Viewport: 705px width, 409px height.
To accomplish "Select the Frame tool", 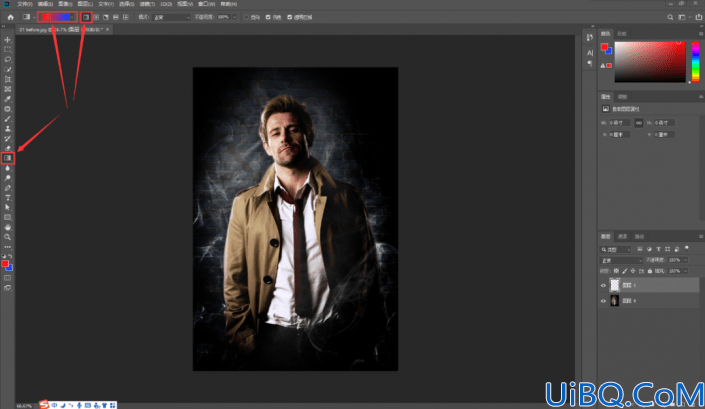I will point(8,89).
